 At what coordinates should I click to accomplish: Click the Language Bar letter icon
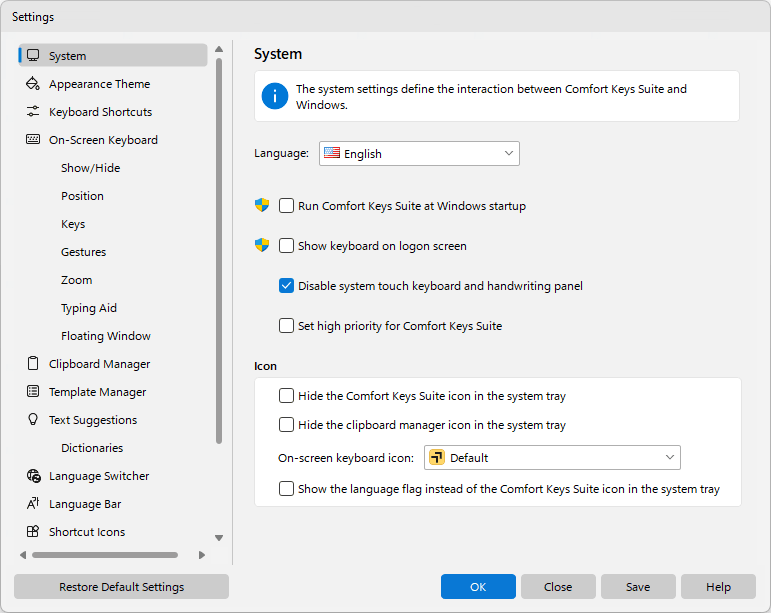tap(33, 503)
